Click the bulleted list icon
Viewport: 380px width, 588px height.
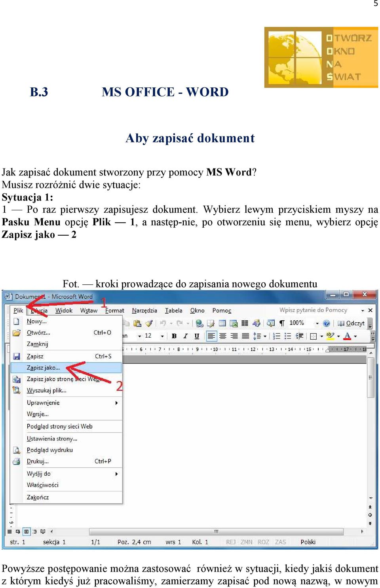pos(288,336)
